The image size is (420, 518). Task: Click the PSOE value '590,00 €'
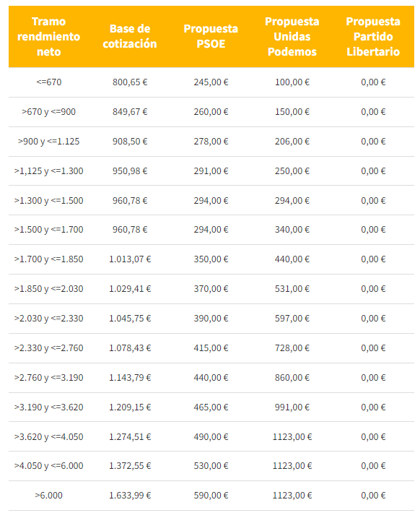211,496
